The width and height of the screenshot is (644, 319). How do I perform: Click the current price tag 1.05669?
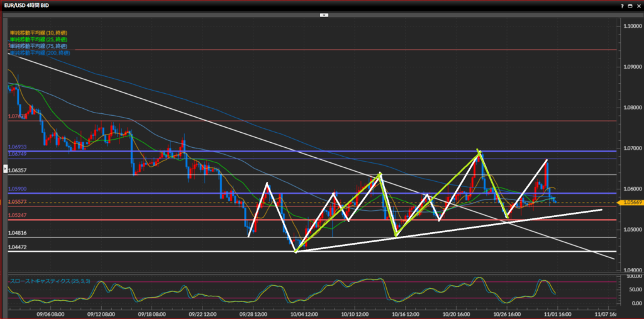pos(631,203)
